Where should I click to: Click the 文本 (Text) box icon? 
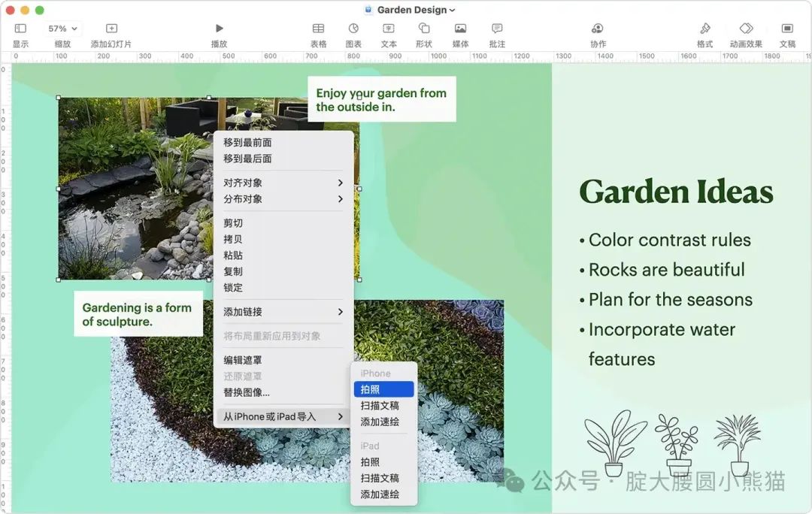pos(389,29)
